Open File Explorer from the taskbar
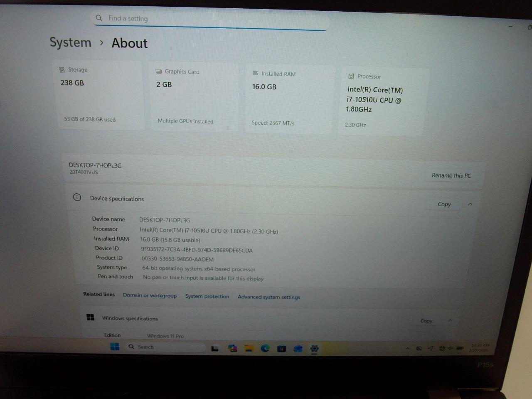Image resolution: width=532 pixels, height=399 pixels. 249,348
